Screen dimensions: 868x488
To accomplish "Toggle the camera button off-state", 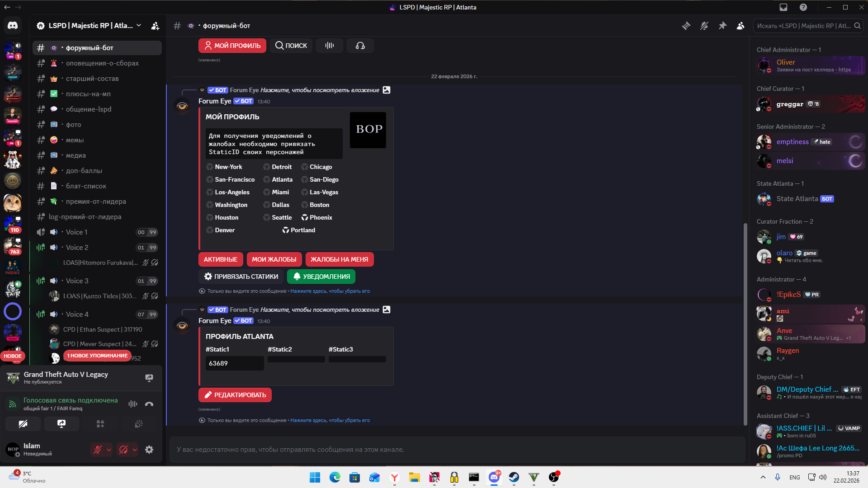I will (x=23, y=424).
